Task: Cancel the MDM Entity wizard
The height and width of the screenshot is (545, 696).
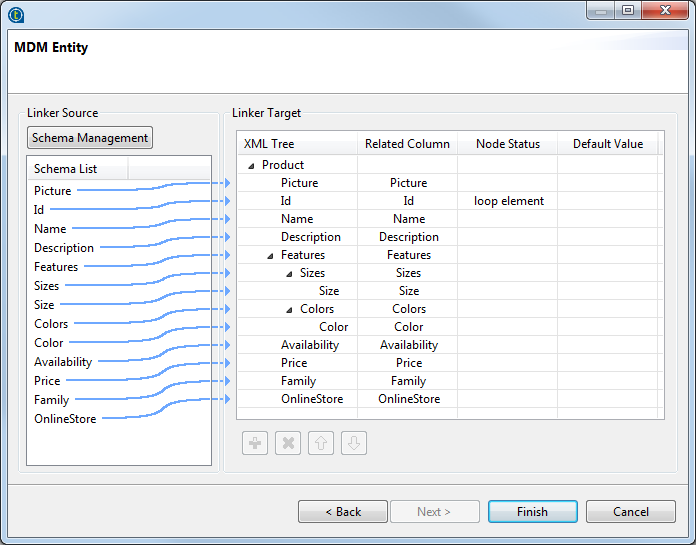Action: point(630,512)
